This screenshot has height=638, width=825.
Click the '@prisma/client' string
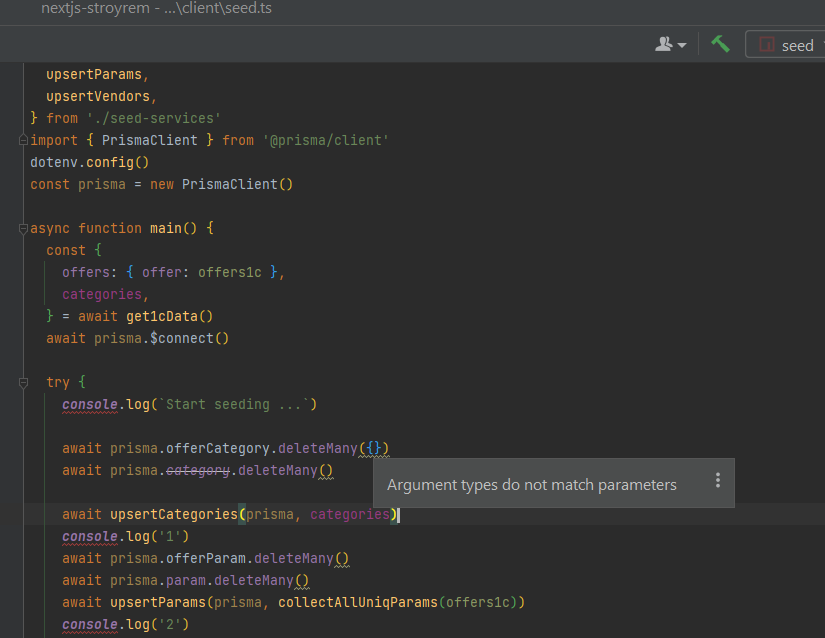[326, 140]
